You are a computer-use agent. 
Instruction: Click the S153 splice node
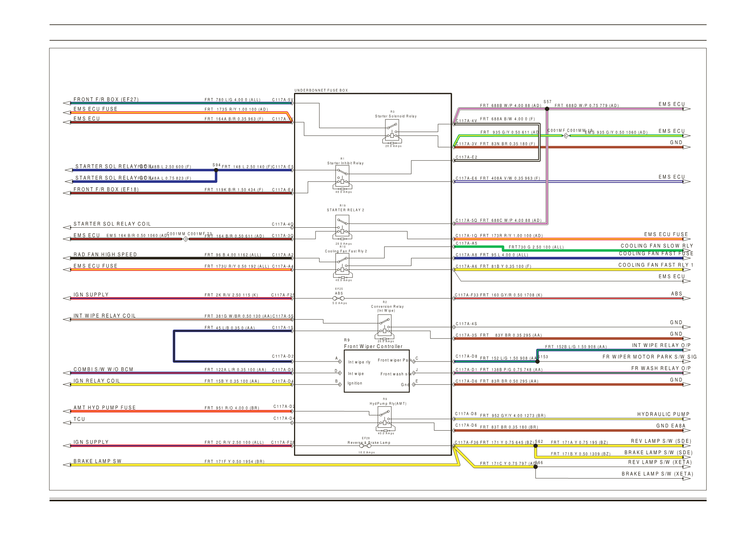point(537,362)
